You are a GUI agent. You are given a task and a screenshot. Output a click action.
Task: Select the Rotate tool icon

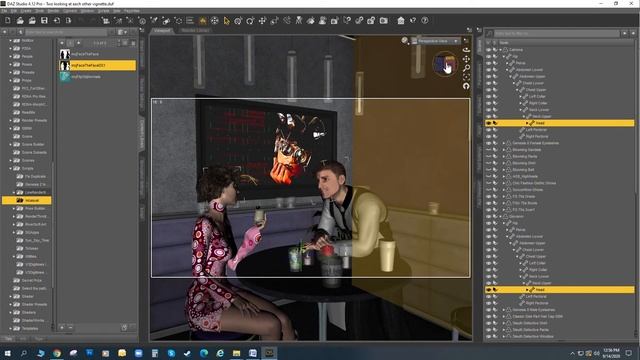coord(250,20)
